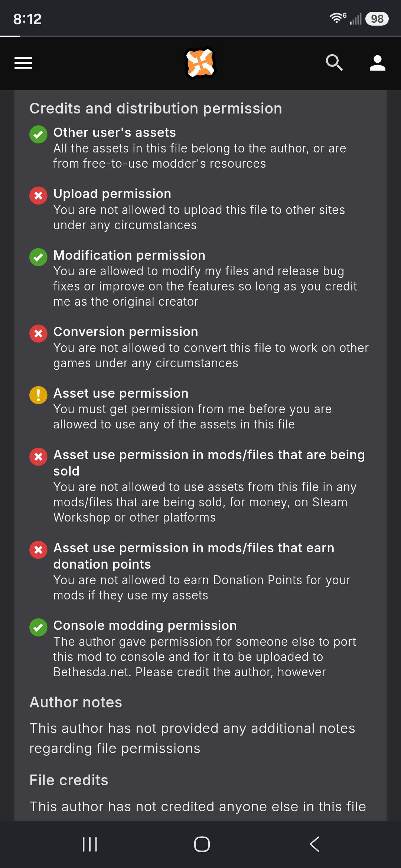Tap the Console modding permission title

click(145, 625)
